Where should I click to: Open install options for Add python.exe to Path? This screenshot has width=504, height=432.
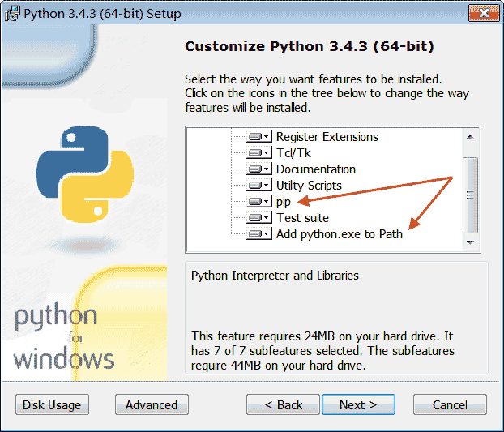click(259, 234)
